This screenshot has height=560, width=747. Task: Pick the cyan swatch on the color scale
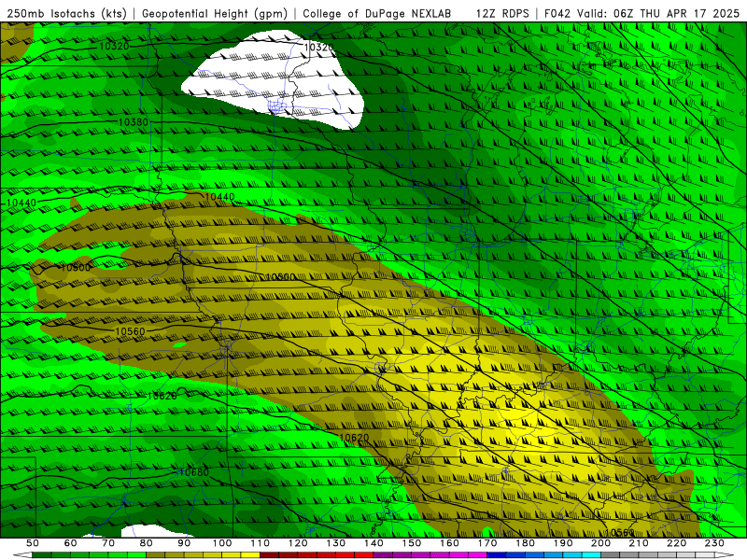click(x=591, y=555)
